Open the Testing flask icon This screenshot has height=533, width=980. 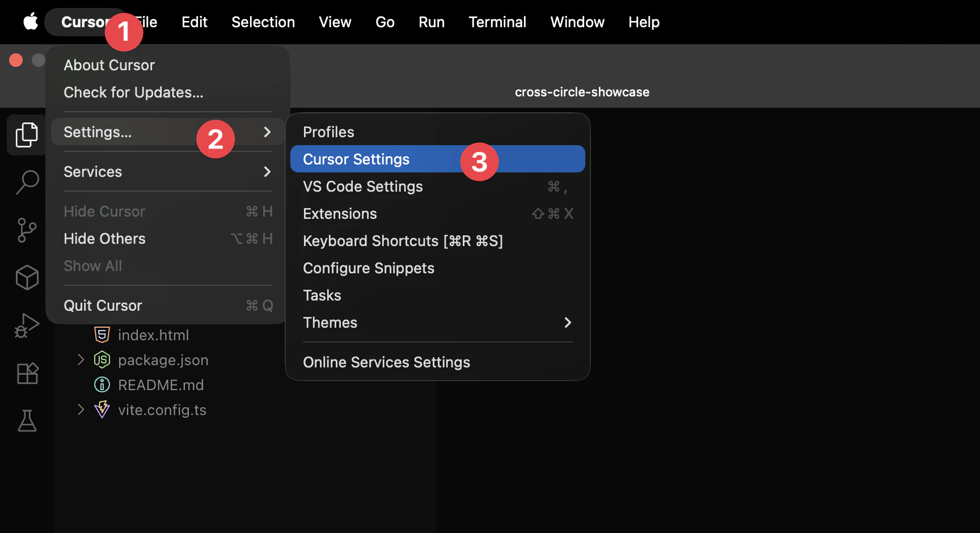27,421
